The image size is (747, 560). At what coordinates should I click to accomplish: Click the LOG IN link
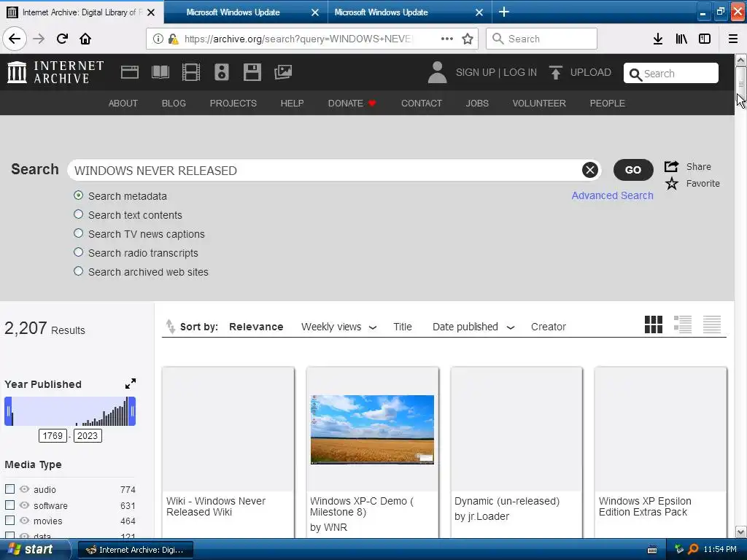(x=520, y=72)
